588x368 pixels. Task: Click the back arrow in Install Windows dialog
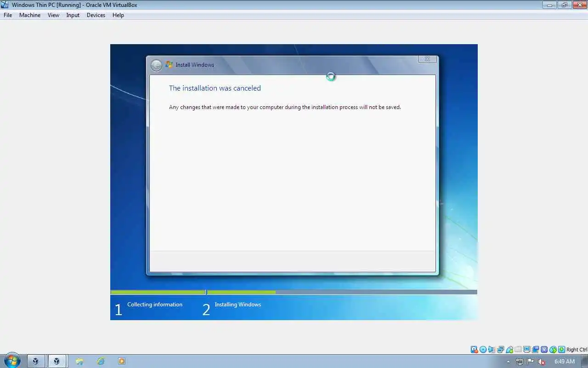[156, 65]
